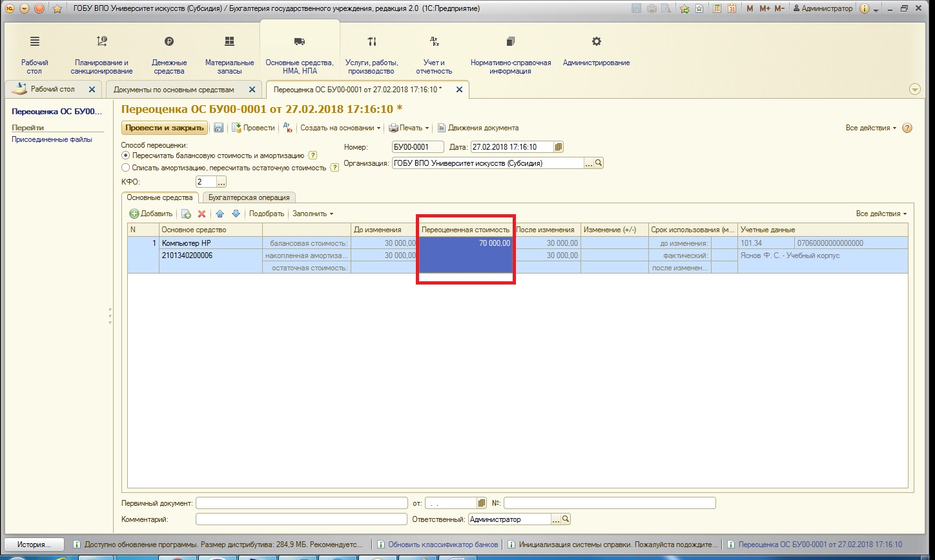Screen dimensions: 935x560
Task: Open calendar picker next to Дата field
Action: coord(559,147)
